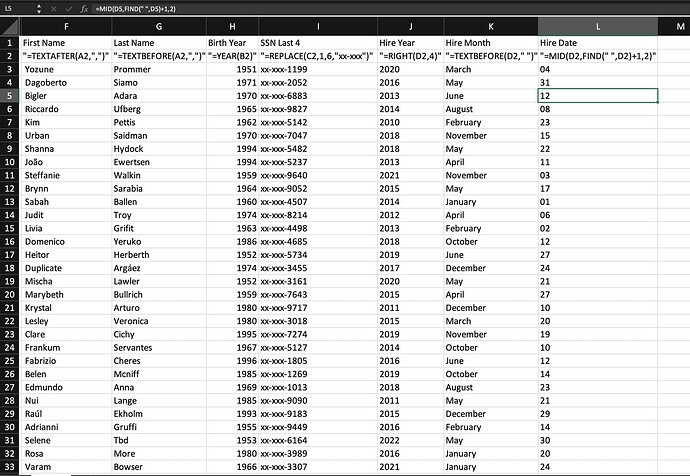Click the 'SSN Last 4' header cell
Screen dimensions: 690x476
click(x=318, y=43)
